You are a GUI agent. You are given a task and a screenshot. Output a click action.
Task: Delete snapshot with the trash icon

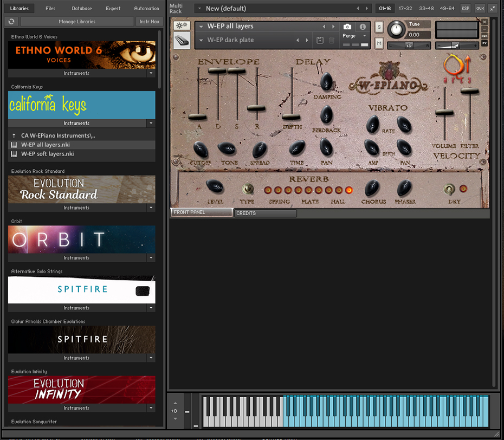point(332,40)
